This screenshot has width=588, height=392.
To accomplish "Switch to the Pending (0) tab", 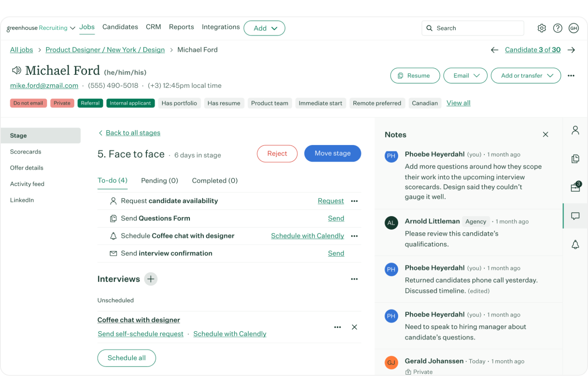I will [159, 180].
